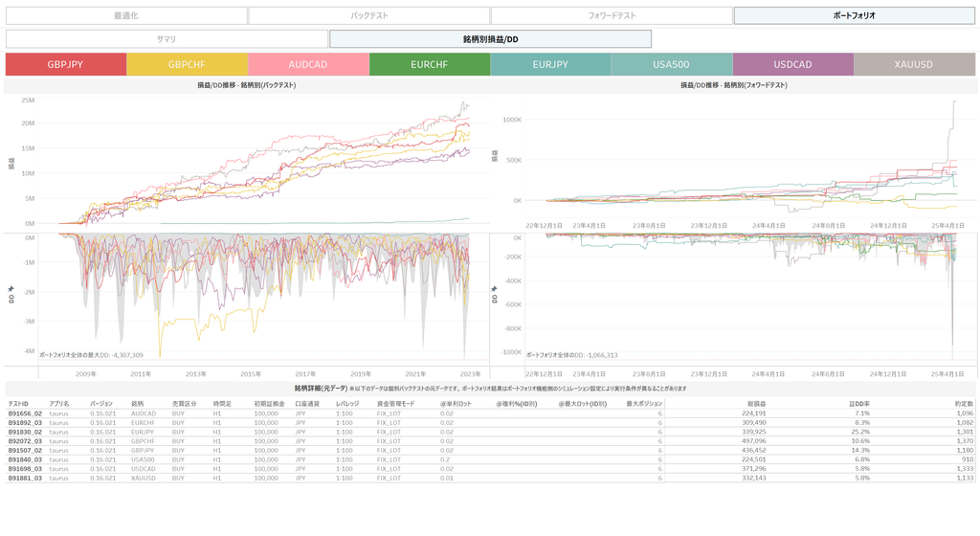Click the backtest chart title 損益/DD推移 - 銘柄別(バックテスト)
Screen dimensions: 980x536
[247, 85]
